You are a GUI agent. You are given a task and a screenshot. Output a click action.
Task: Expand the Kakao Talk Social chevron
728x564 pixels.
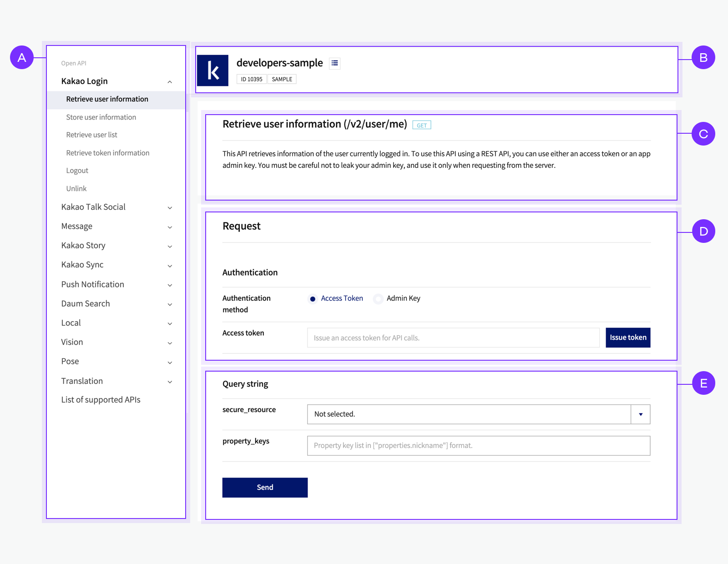[x=170, y=208]
